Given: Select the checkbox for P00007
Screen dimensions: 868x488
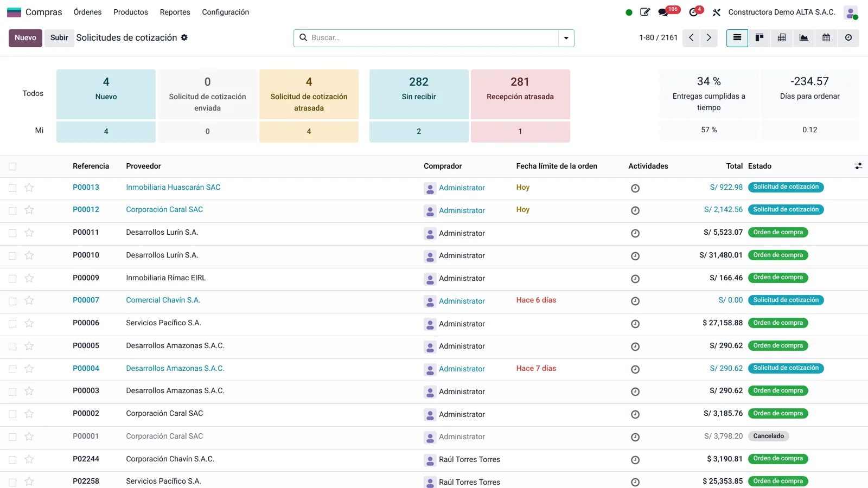Looking at the screenshot, I should pyautogui.click(x=12, y=301).
